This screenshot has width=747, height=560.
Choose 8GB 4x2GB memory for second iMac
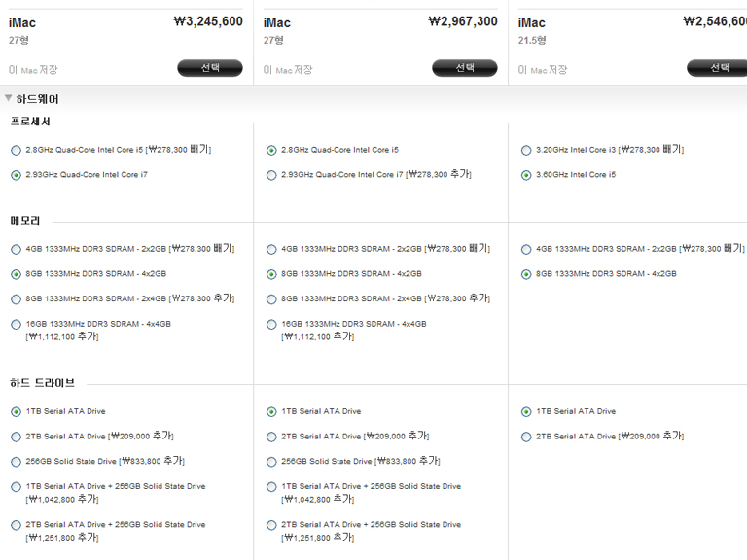click(x=271, y=274)
